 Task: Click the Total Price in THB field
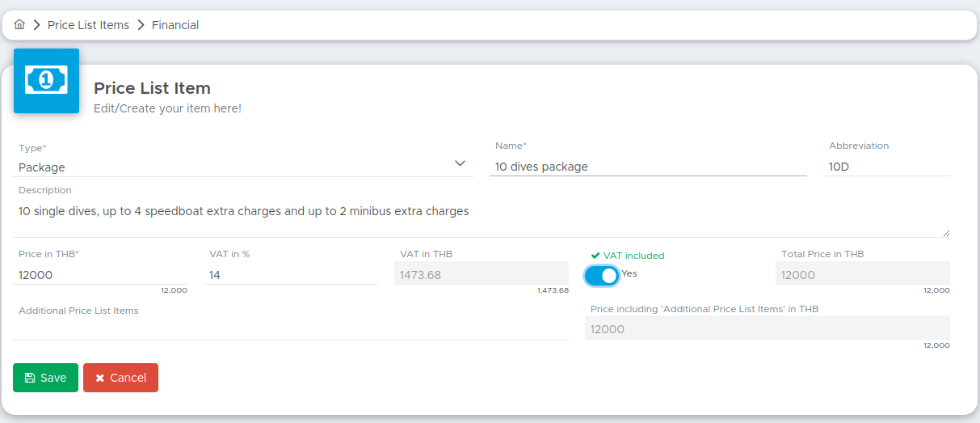click(863, 273)
